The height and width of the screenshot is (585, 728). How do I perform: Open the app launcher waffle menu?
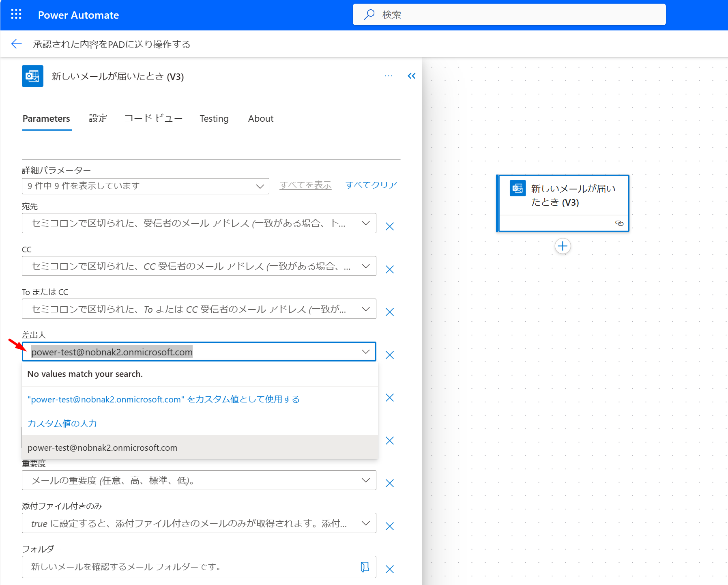pos(16,15)
